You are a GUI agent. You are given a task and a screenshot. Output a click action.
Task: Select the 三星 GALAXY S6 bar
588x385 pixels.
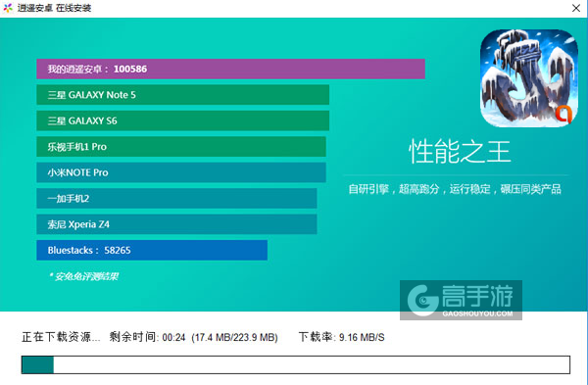[x=182, y=120]
